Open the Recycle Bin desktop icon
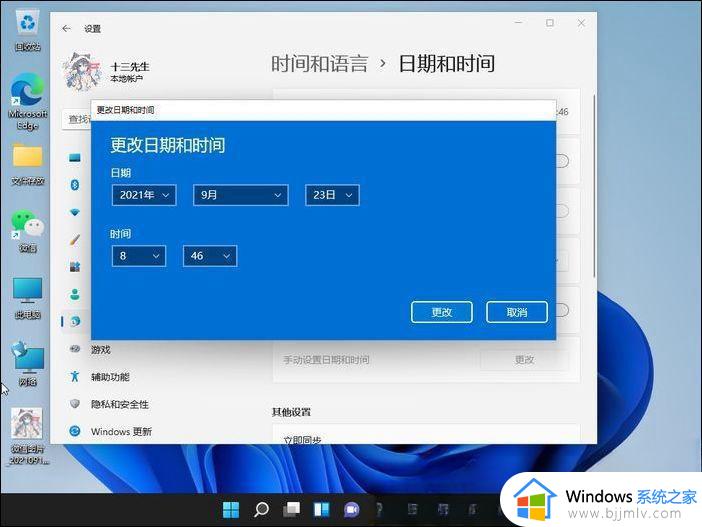The height and width of the screenshot is (527, 702). pos(27,30)
